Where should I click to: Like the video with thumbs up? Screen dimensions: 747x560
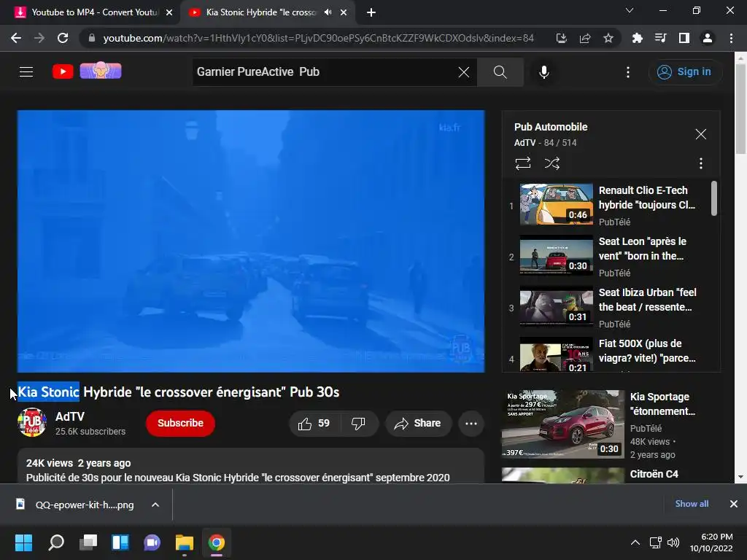tap(314, 424)
